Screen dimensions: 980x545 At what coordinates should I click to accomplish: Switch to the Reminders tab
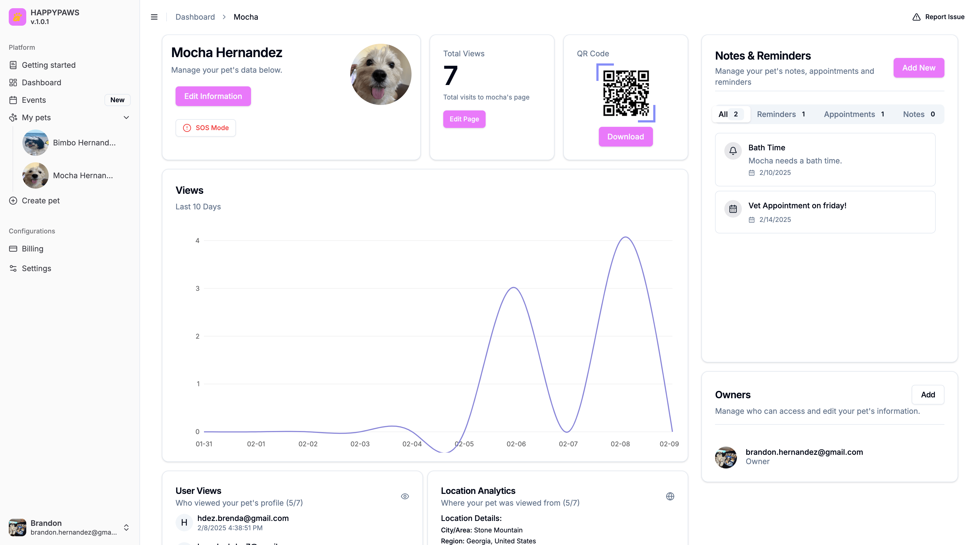(x=781, y=114)
